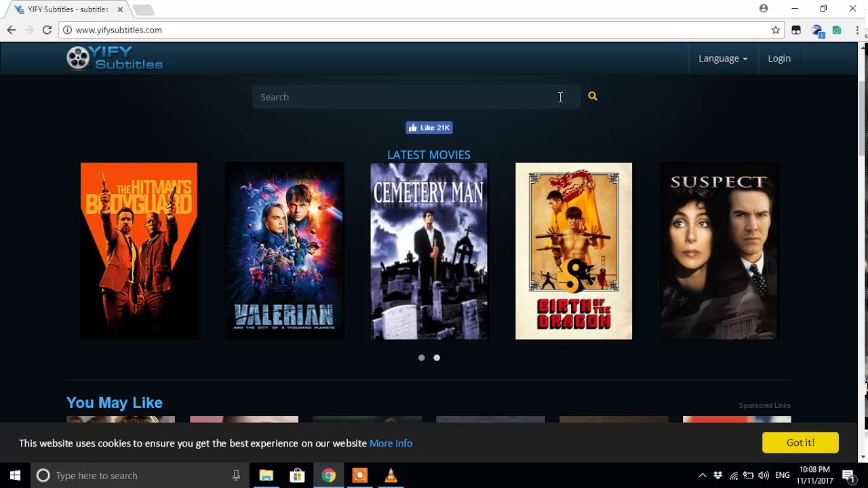Click the Chrome icon in the taskbar

click(x=328, y=475)
